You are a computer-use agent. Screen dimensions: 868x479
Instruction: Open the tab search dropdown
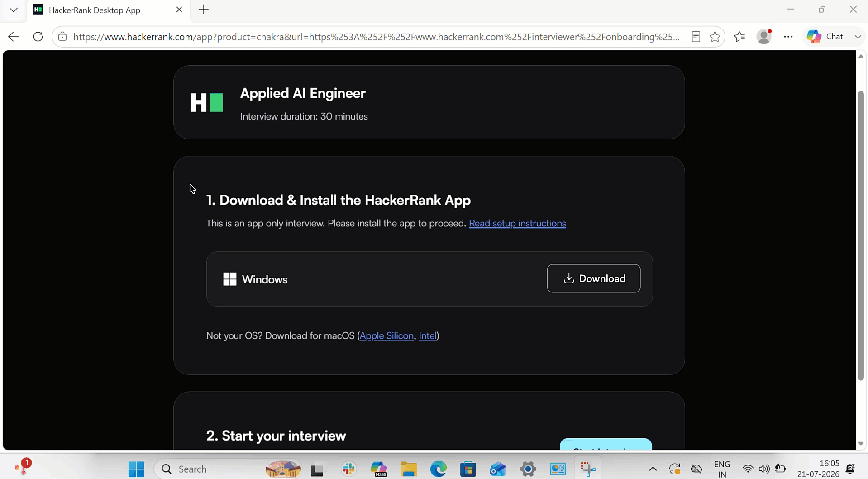pos(14,10)
